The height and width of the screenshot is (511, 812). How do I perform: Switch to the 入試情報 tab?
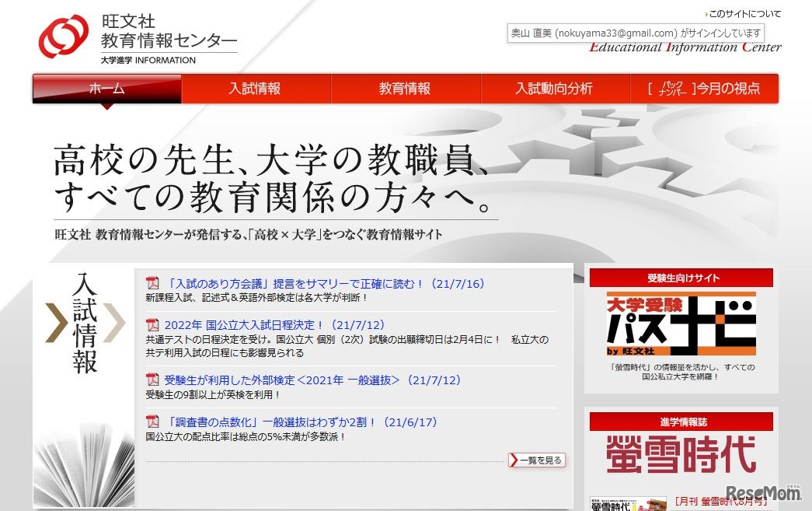click(x=256, y=89)
